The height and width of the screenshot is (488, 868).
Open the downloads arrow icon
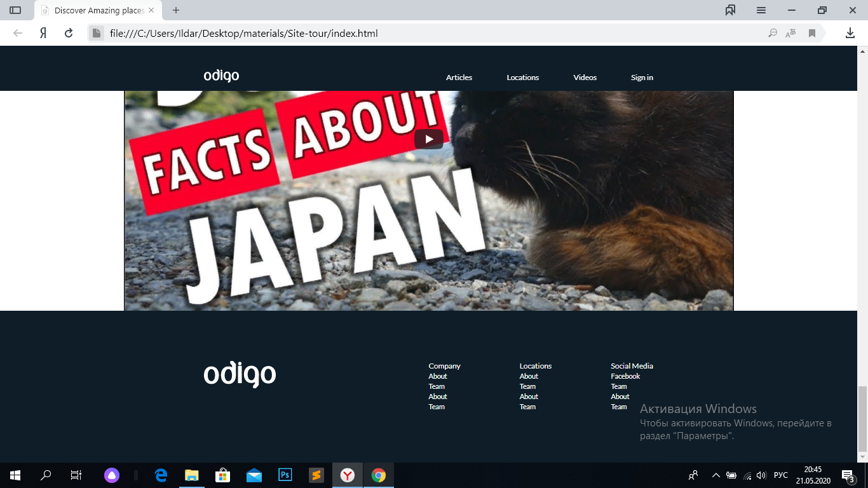click(x=850, y=33)
